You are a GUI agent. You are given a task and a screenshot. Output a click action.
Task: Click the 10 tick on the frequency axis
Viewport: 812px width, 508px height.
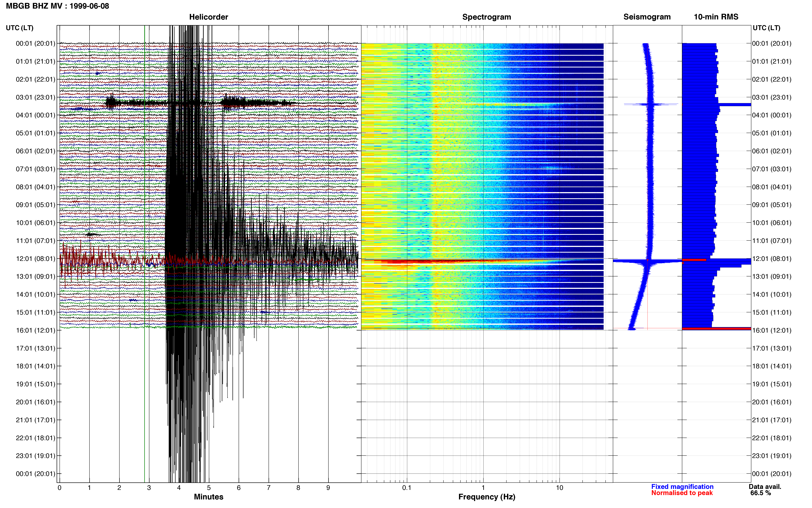[x=559, y=488]
